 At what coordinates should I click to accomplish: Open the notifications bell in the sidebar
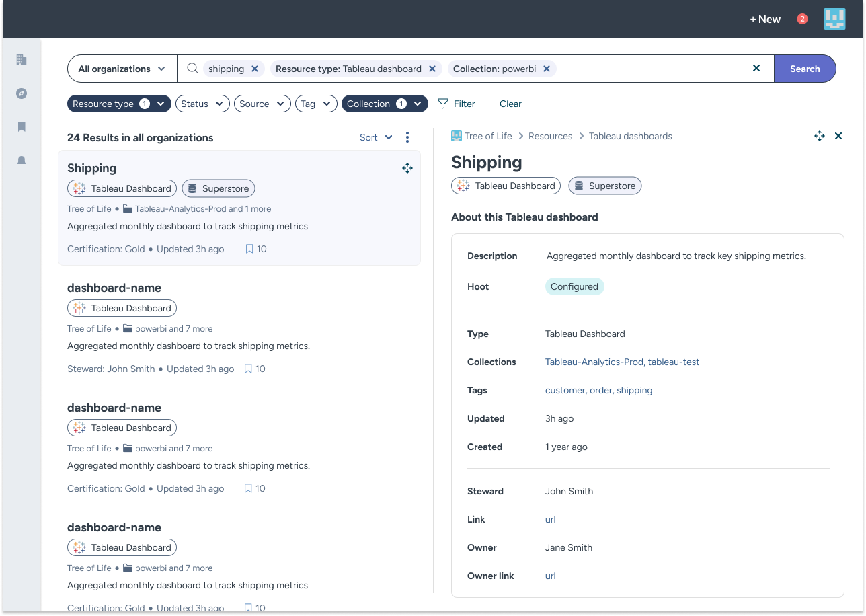(x=21, y=160)
